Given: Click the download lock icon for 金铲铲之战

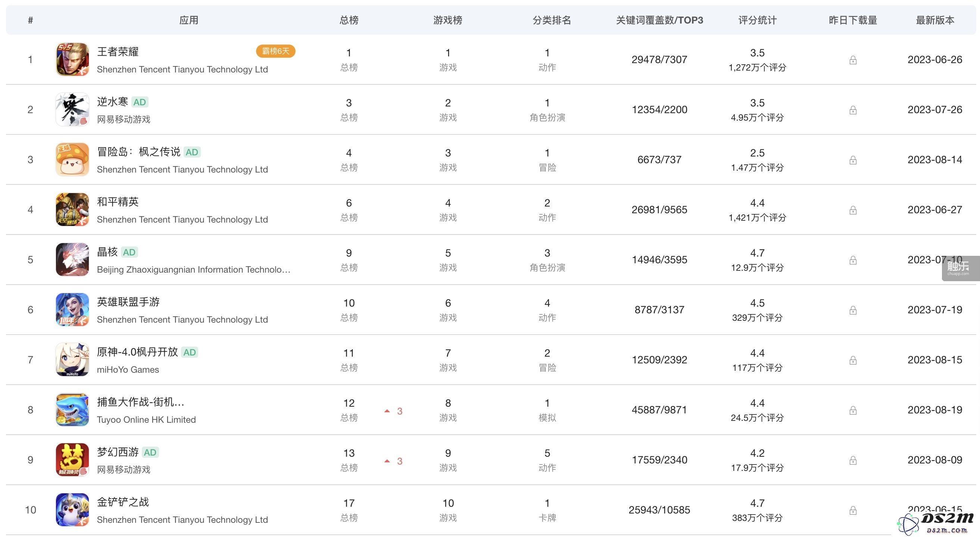Looking at the screenshot, I should [x=853, y=511].
